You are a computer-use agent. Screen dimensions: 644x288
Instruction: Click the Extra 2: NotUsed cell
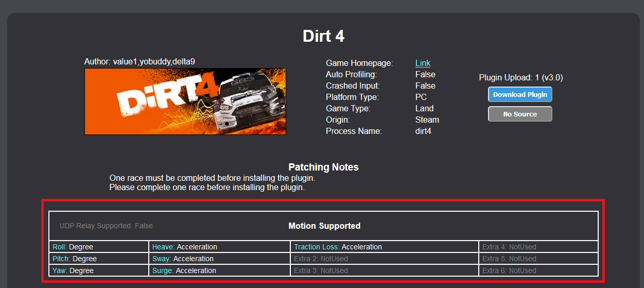coord(385,259)
